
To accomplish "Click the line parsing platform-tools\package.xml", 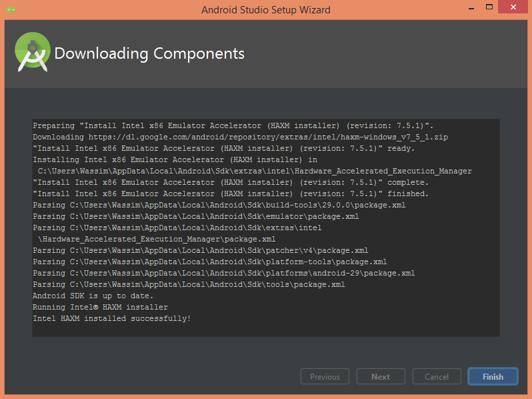I will click(210, 262).
